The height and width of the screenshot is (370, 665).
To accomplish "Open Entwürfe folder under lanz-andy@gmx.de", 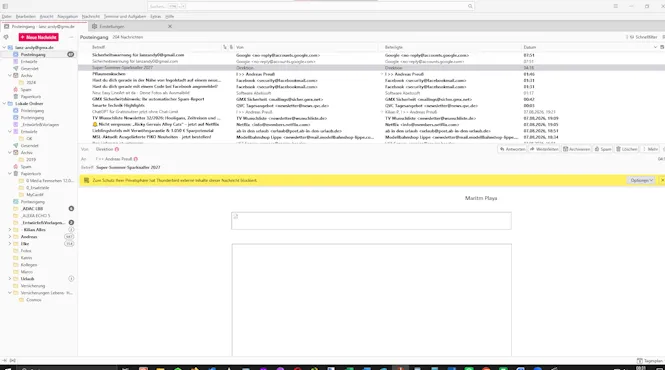I will (29, 62).
